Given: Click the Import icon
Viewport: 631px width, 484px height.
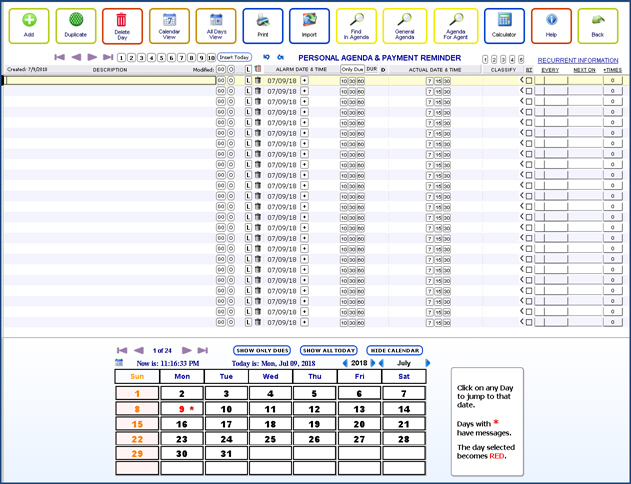Looking at the screenshot, I should [310, 21].
